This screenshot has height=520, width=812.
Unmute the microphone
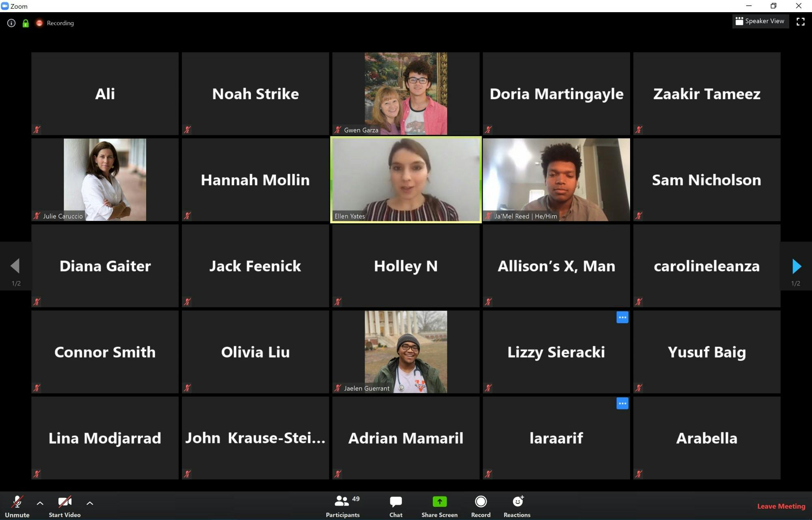pos(17,505)
